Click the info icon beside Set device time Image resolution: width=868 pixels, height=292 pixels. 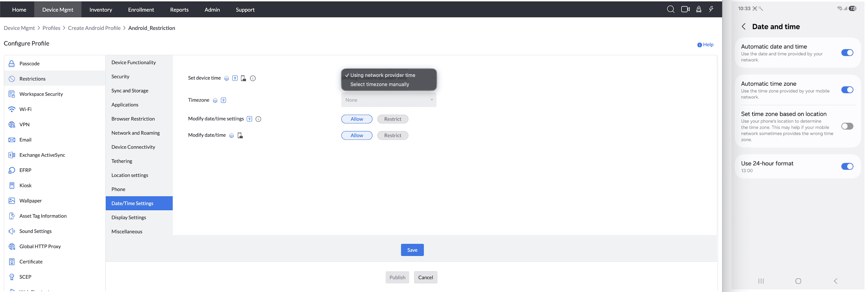pyautogui.click(x=253, y=78)
